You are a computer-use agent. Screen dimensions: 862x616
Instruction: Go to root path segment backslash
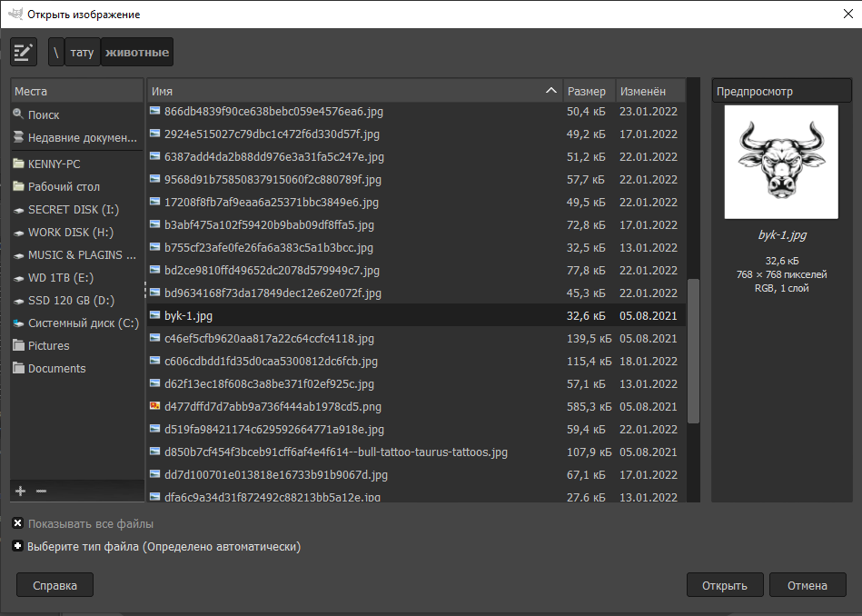(x=56, y=53)
